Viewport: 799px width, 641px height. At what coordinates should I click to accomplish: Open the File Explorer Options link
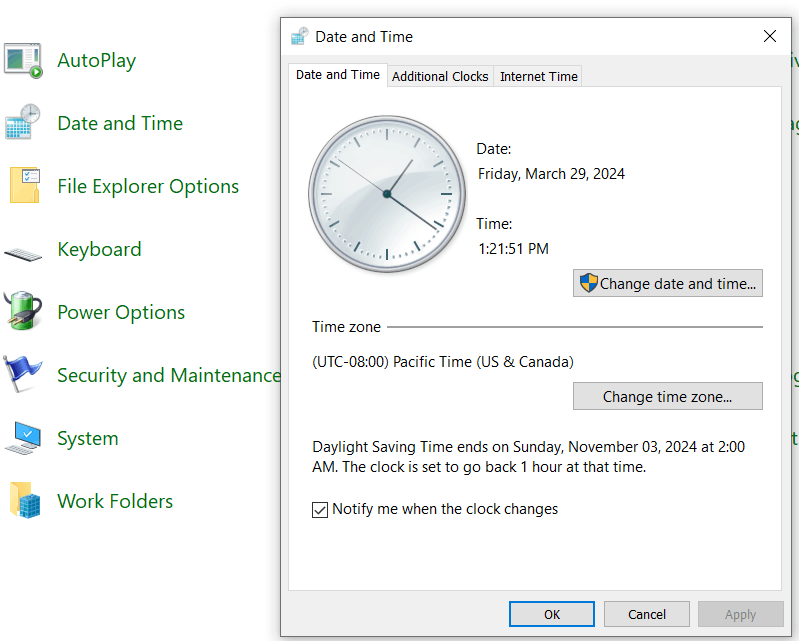[x=148, y=186]
